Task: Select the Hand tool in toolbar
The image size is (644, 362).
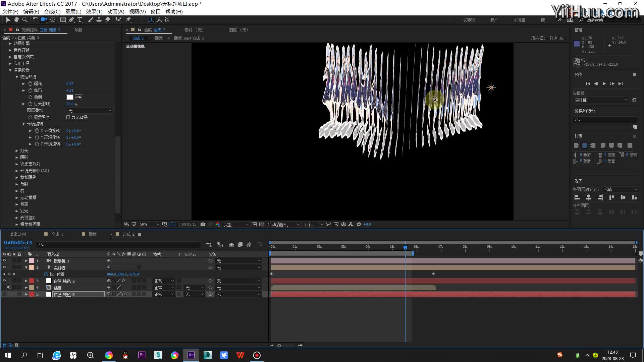Action: click(x=16, y=20)
